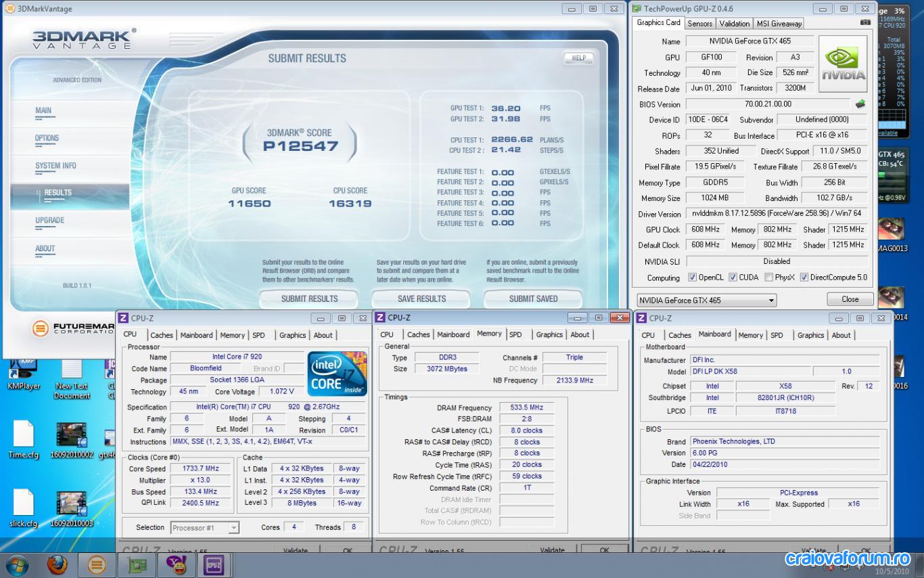
Task: Open OPTIONS in 3DMark Vantage sidebar
Action: point(47,138)
